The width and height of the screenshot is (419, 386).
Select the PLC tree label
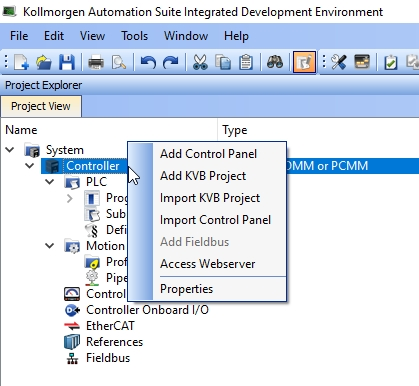96,182
